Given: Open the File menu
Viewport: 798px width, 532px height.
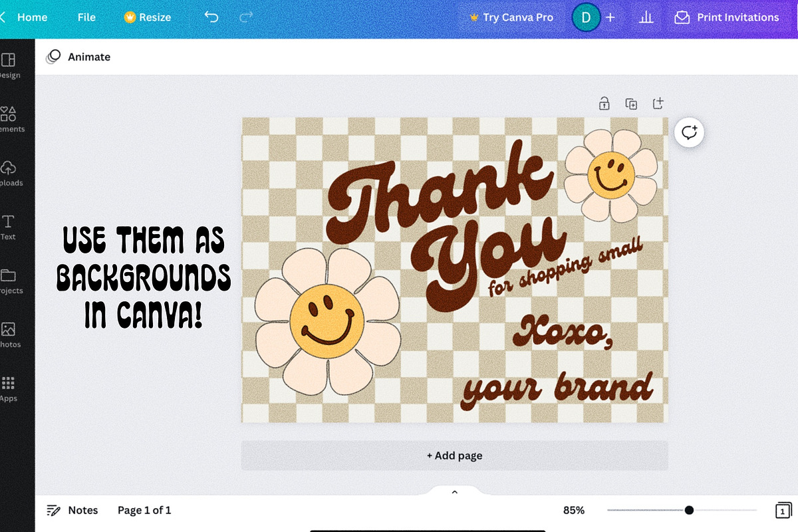Looking at the screenshot, I should click(86, 17).
